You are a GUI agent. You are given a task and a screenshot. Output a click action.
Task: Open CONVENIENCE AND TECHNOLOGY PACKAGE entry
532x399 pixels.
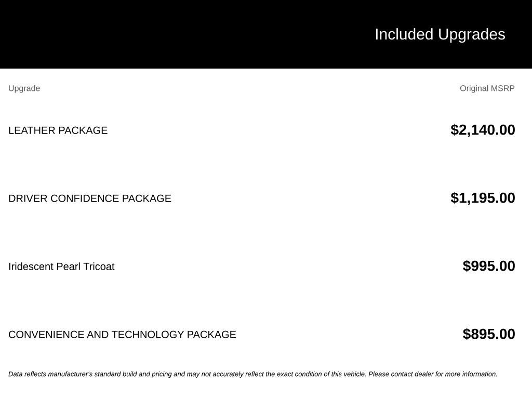(x=122, y=335)
